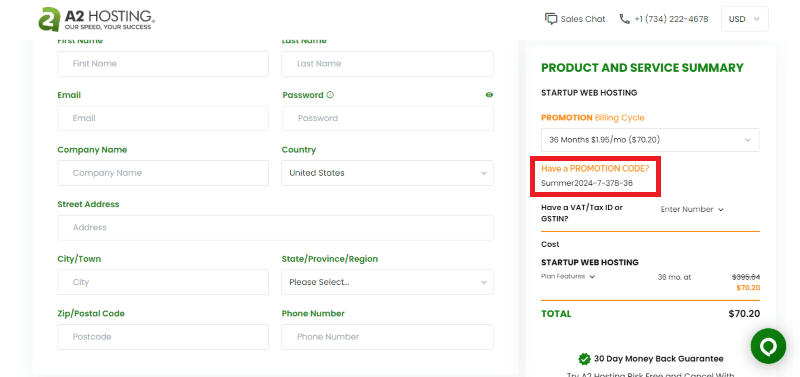The width and height of the screenshot is (800, 377).
Task: Focus the Email input field
Action: (163, 118)
